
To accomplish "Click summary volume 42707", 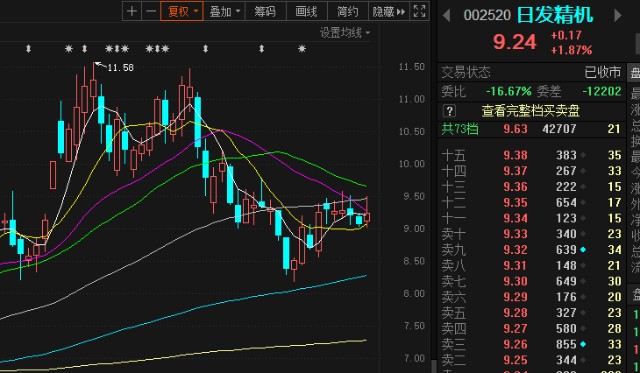I will tap(559, 129).
